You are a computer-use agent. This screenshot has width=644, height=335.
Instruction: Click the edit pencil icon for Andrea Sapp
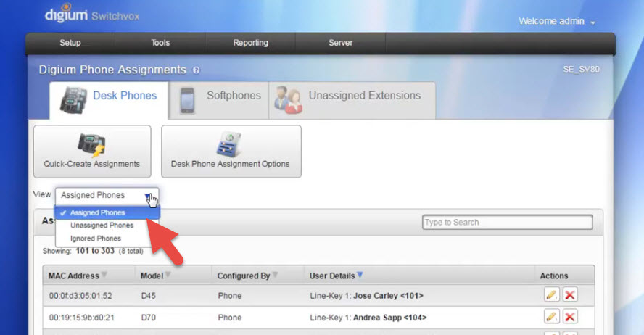coord(551,317)
